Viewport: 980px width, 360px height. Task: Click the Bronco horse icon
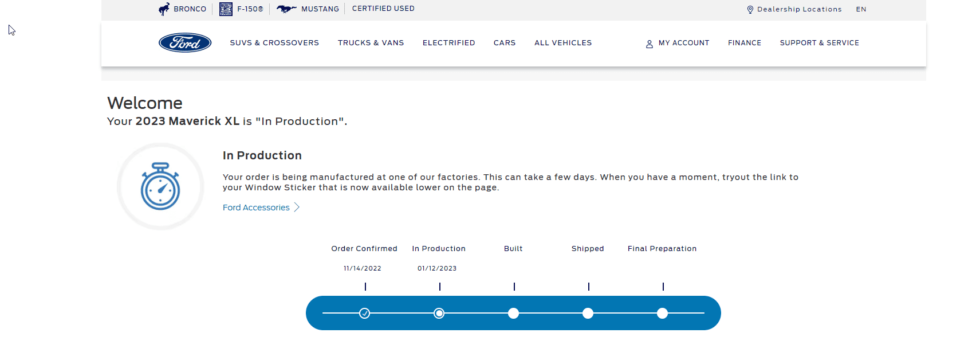click(164, 9)
